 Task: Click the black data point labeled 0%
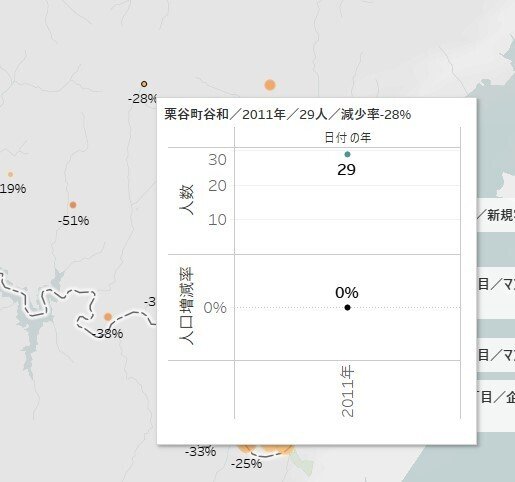click(347, 307)
